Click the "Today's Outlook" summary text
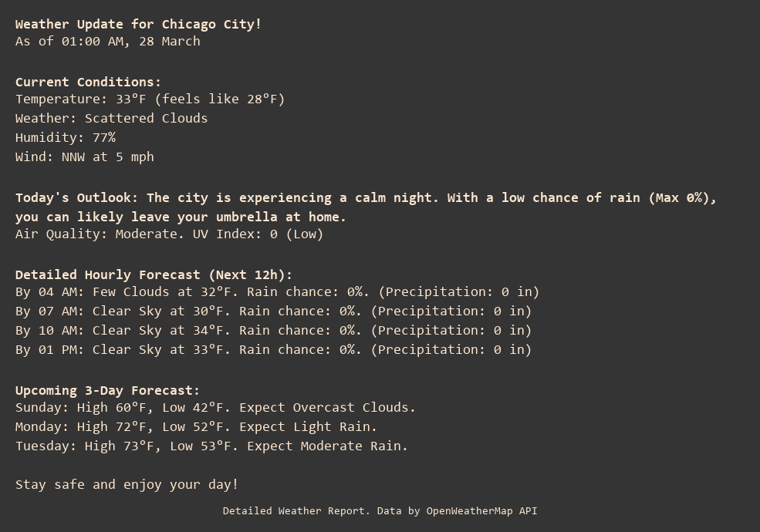This screenshot has width=760, height=532. tap(366, 198)
